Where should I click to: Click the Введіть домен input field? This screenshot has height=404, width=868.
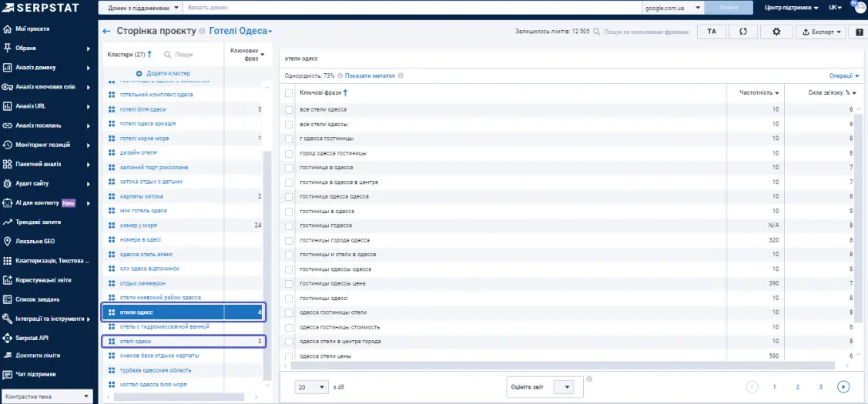pyautogui.click(x=412, y=8)
